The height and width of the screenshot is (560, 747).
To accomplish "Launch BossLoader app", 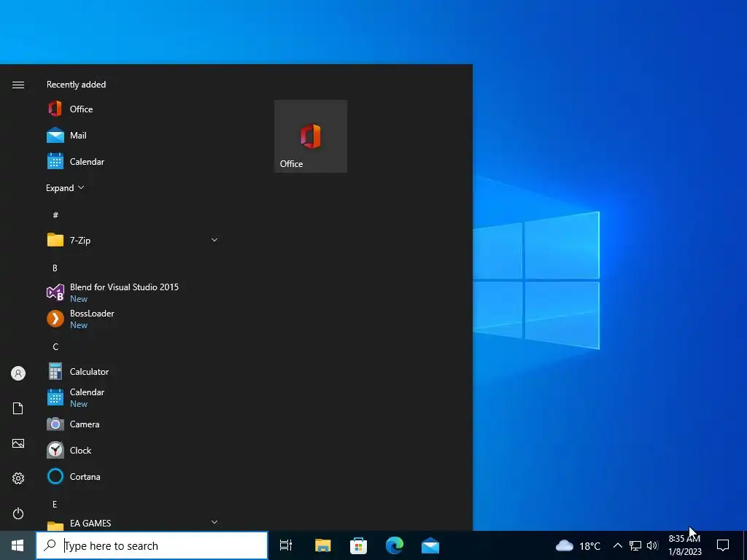I will tap(133, 319).
